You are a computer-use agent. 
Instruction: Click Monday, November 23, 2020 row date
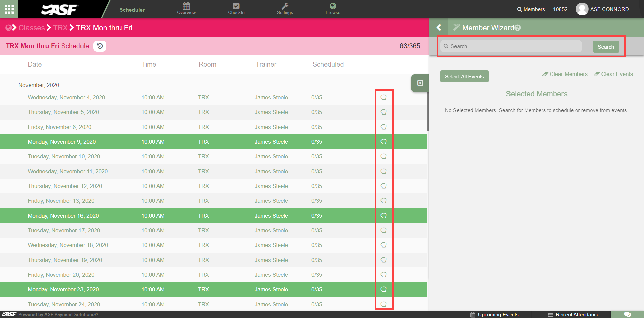click(x=63, y=289)
